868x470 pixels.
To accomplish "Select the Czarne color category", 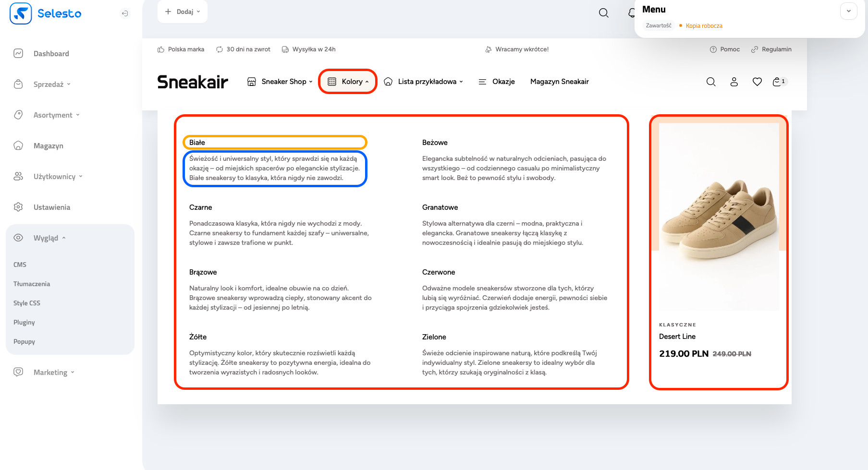I will pos(200,207).
